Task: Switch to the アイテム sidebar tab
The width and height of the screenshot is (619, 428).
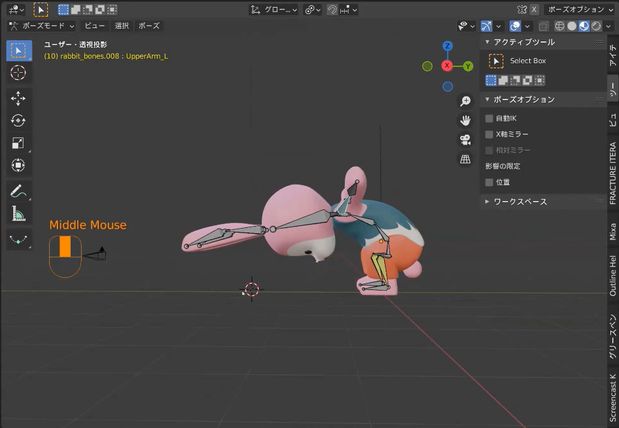Action: click(x=613, y=55)
